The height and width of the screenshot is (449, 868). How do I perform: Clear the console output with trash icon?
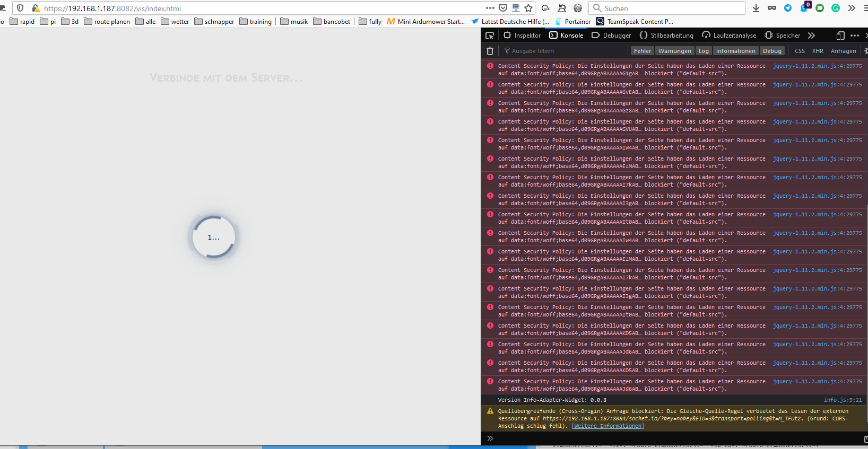pos(490,51)
